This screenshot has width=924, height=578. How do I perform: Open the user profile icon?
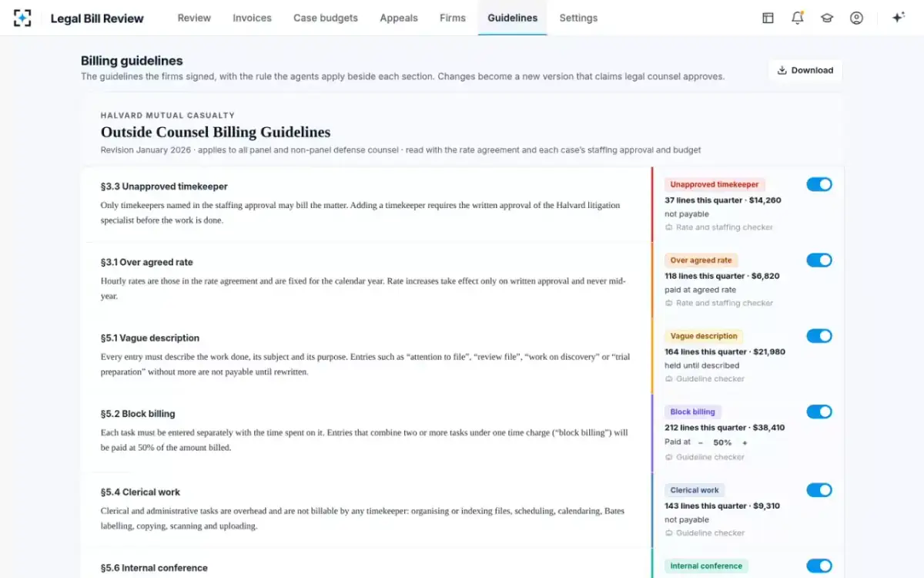(x=856, y=18)
